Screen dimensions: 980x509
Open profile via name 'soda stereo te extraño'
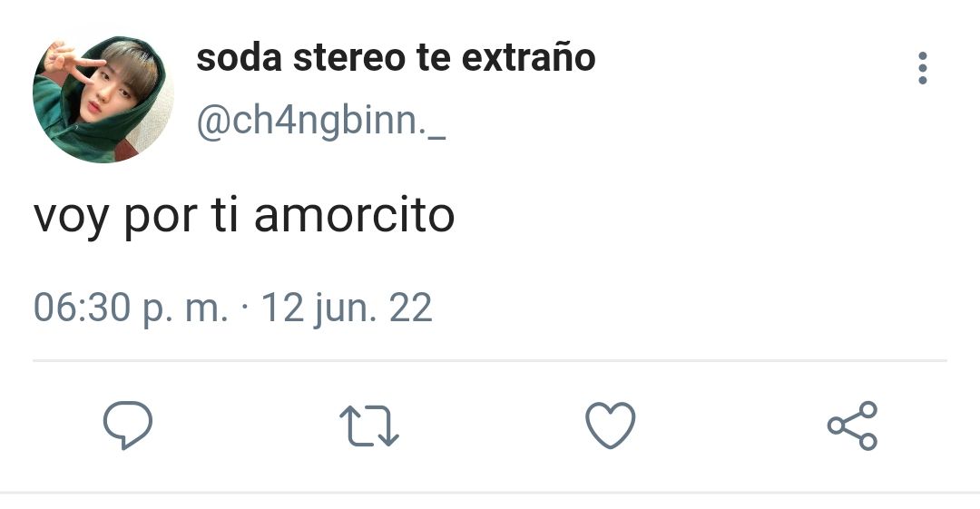(396, 57)
